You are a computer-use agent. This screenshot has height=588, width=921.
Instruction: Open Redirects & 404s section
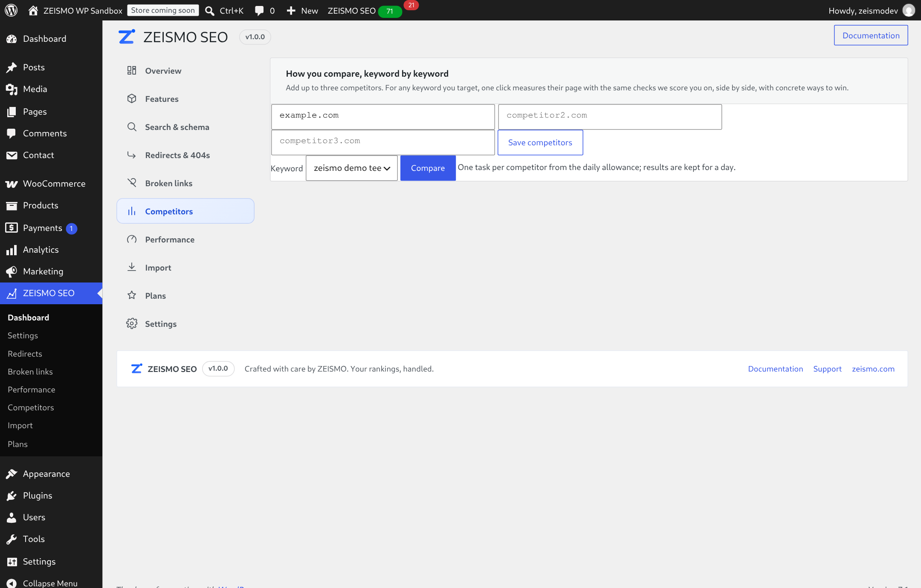coord(185,155)
